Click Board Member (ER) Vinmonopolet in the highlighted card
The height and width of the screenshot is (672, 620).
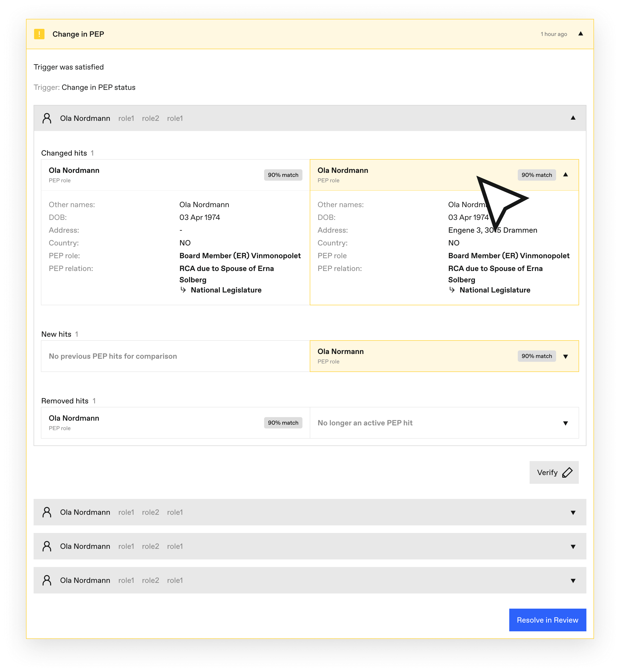pyautogui.click(x=509, y=256)
